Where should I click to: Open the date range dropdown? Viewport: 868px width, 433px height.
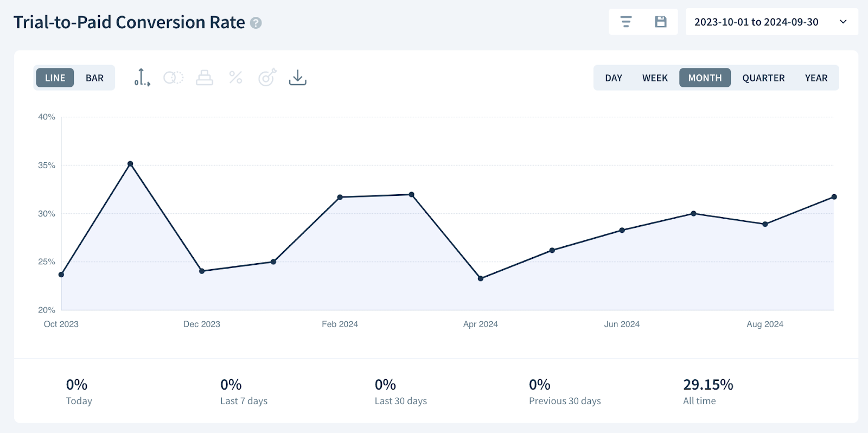point(756,22)
